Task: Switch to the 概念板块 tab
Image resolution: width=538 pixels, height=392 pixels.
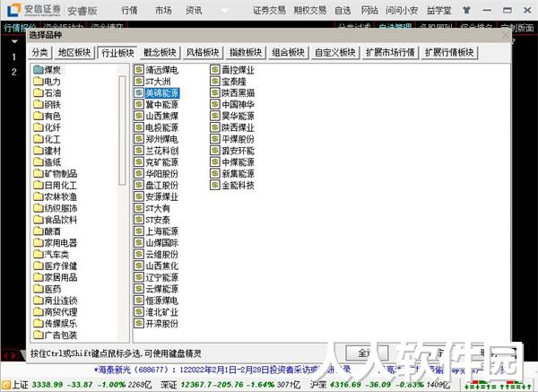Action: coord(160,53)
